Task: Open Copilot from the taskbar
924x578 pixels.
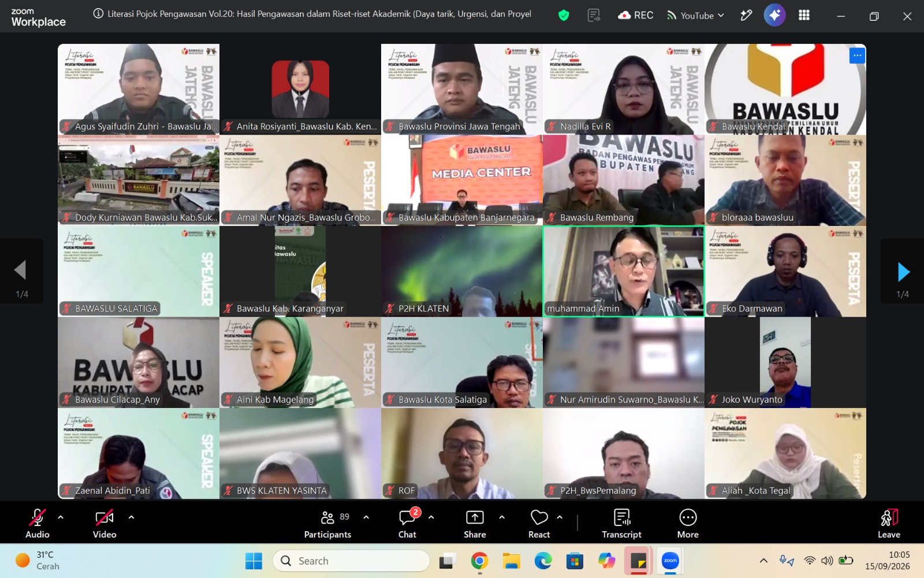Action: point(606,561)
